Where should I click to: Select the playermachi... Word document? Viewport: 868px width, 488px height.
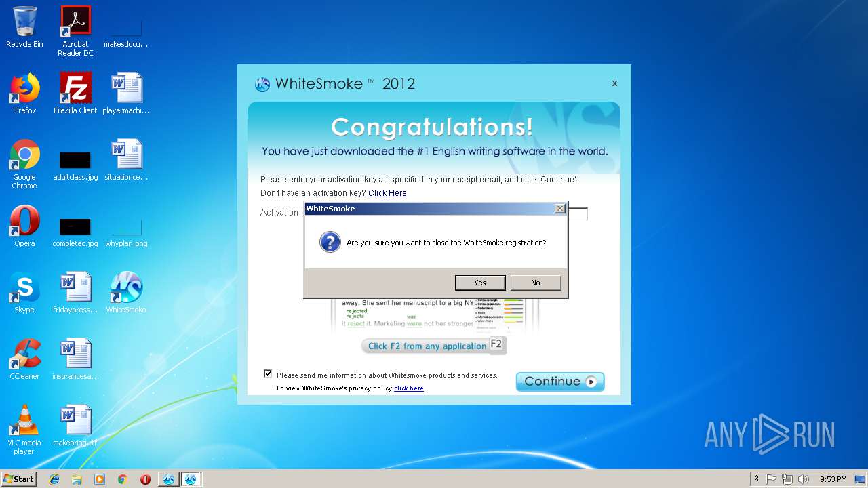coord(126,94)
